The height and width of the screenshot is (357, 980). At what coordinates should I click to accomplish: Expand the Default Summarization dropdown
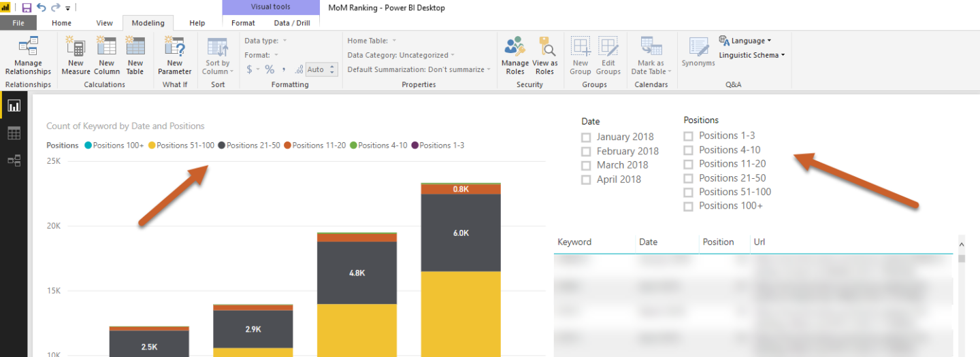click(x=419, y=69)
